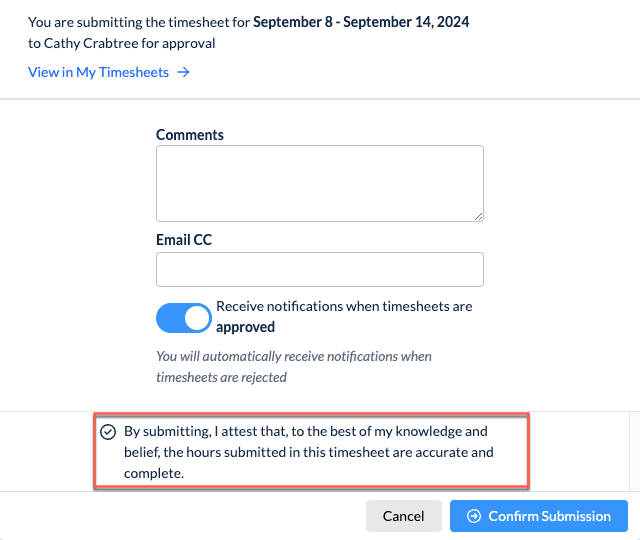Click the white knob of the notifications switch

[197, 318]
